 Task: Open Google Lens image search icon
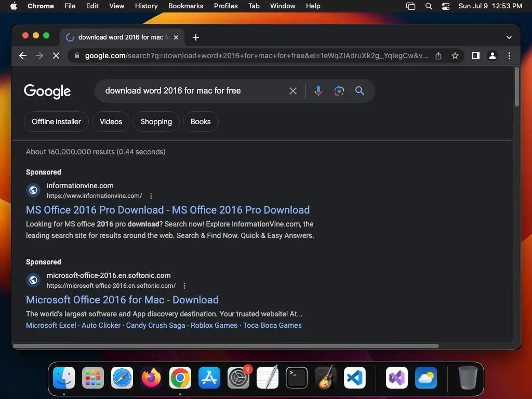point(339,91)
